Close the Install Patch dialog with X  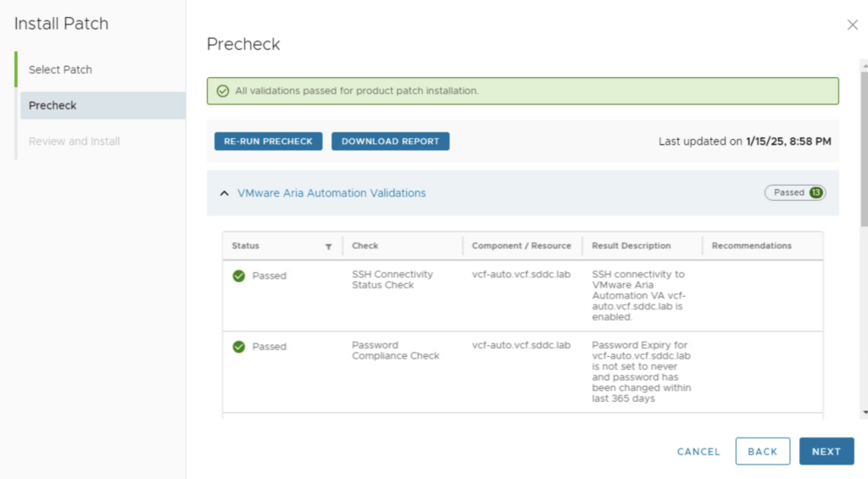click(852, 25)
